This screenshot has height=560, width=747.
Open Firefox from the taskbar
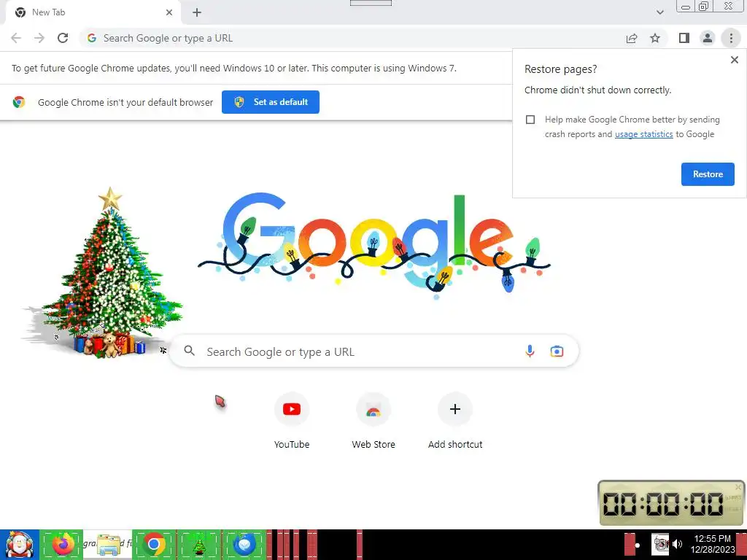pyautogui.click(x=63, y=545)
